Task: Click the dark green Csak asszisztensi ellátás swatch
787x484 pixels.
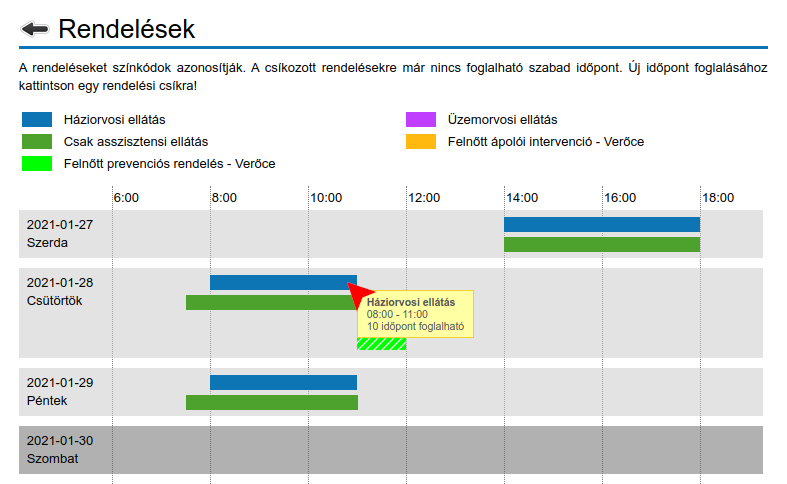Action: click(x=37, y=142)
